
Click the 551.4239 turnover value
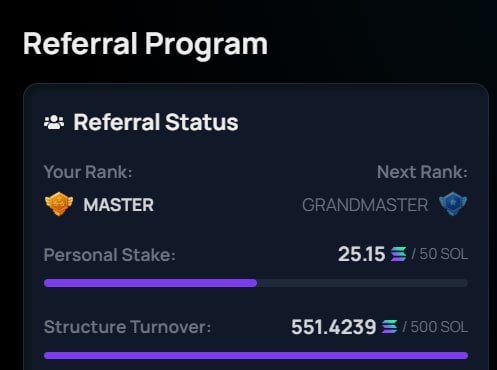tap(334, 327)
